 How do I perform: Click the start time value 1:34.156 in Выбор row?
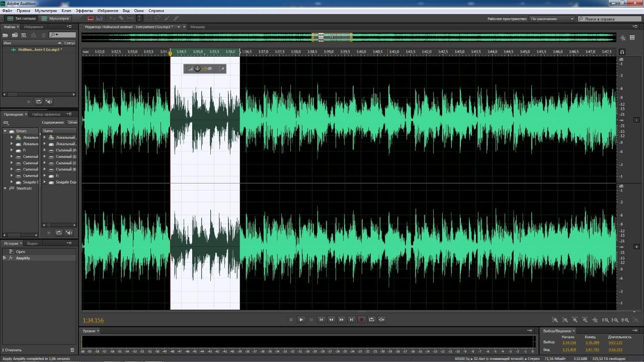(x=568, y=342)
